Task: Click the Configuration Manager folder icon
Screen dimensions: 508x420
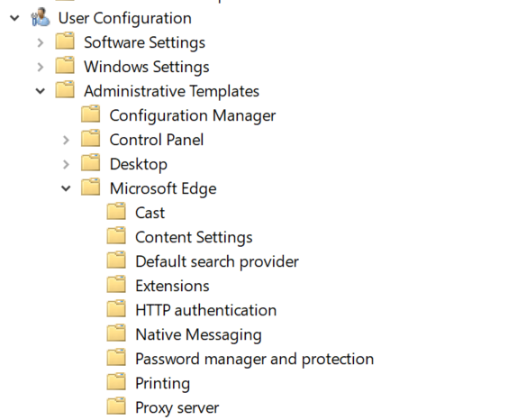Action: [x=90, y=114]
